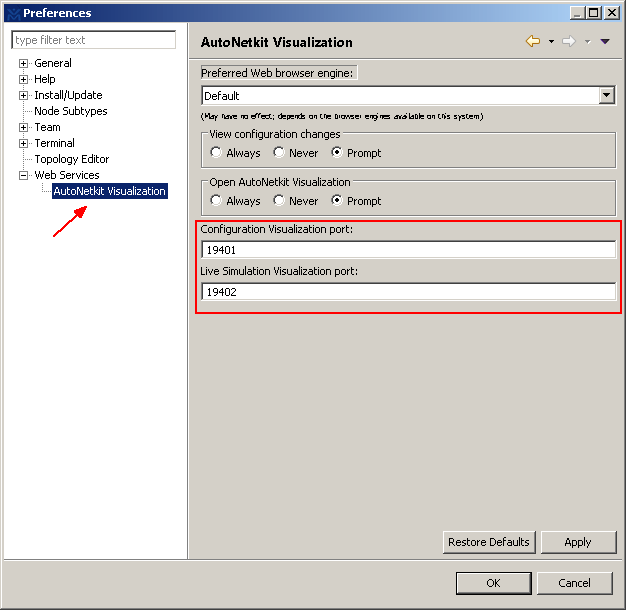Image resolution: width=626 pixels, height=610 pixels.
Task: Select Team preferences category
Action: click(48, 127)
